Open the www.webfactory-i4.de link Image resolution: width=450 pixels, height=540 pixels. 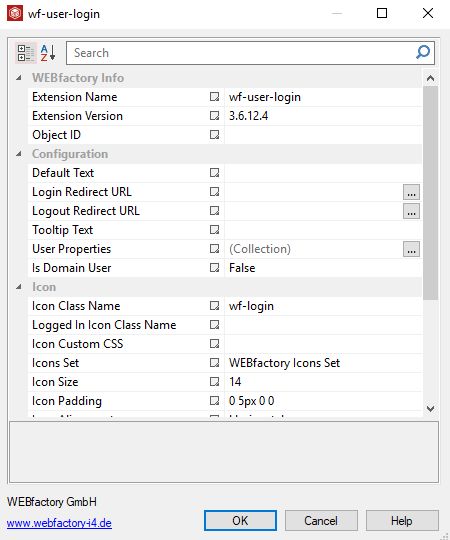59,523
